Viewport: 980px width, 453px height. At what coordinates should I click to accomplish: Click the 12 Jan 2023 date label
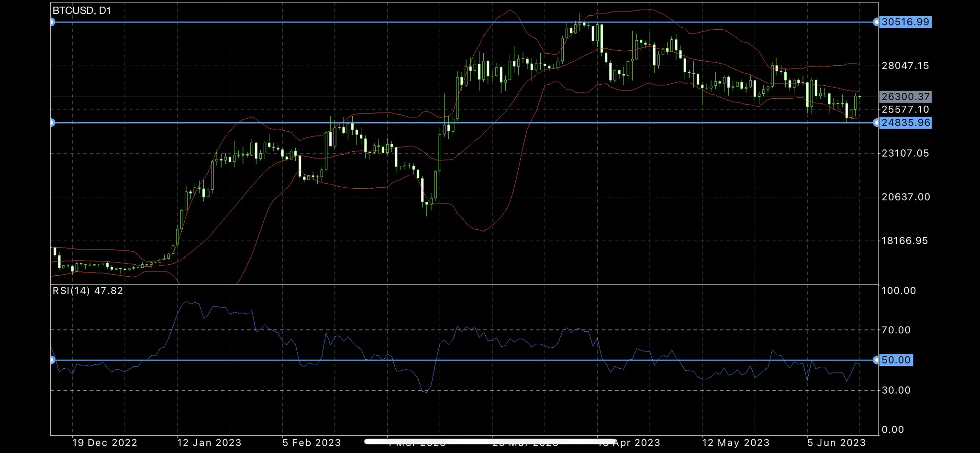[x=209, y=443]
